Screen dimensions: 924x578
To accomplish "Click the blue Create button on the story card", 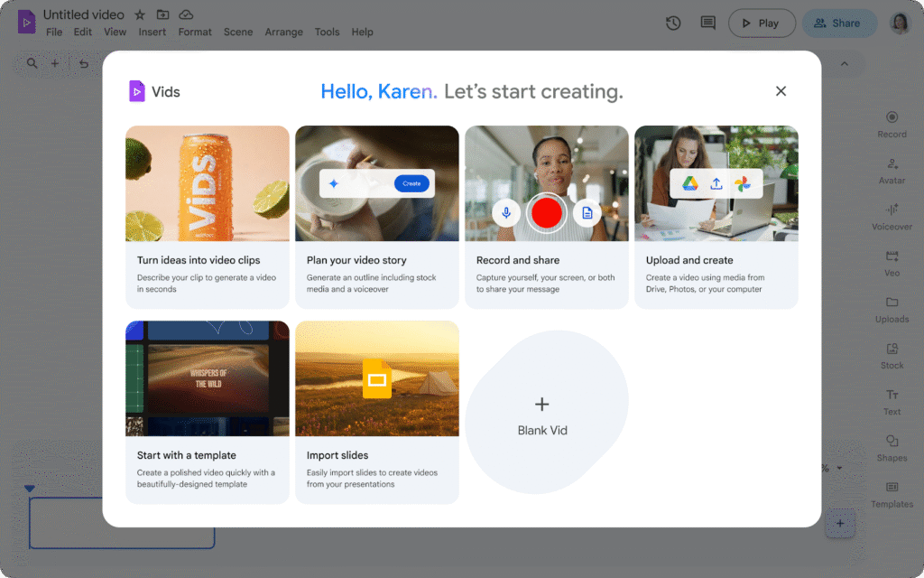I will coord(411,183).
